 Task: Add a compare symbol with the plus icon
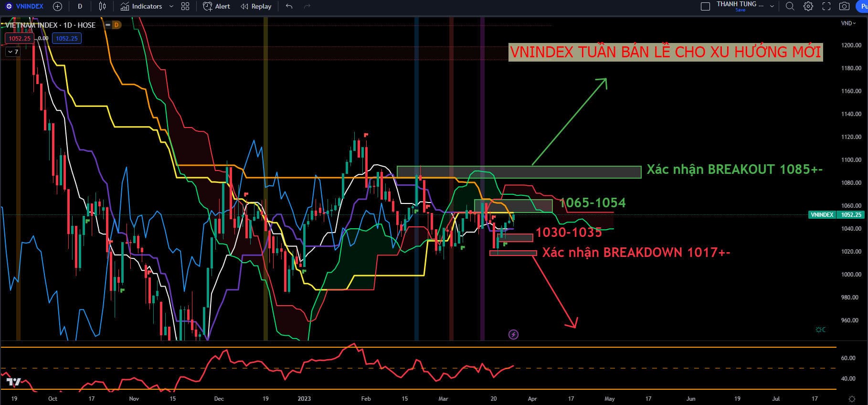tap(58, 6)
